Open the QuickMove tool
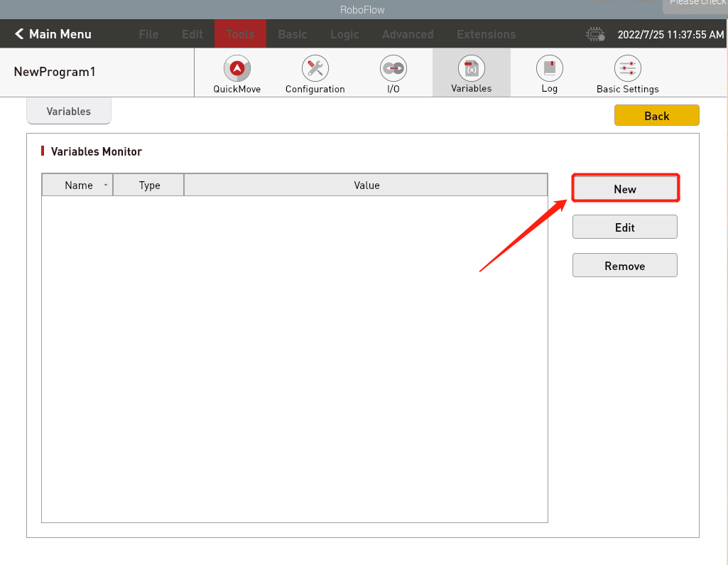The image size is (728, 565). 237,69
